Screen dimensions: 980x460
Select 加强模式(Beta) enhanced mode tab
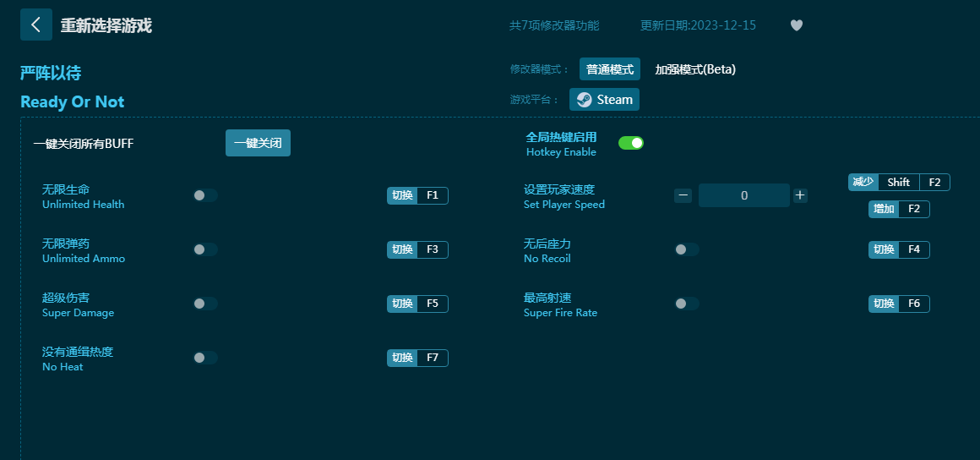pyautogui.click(x=695, y=68)
